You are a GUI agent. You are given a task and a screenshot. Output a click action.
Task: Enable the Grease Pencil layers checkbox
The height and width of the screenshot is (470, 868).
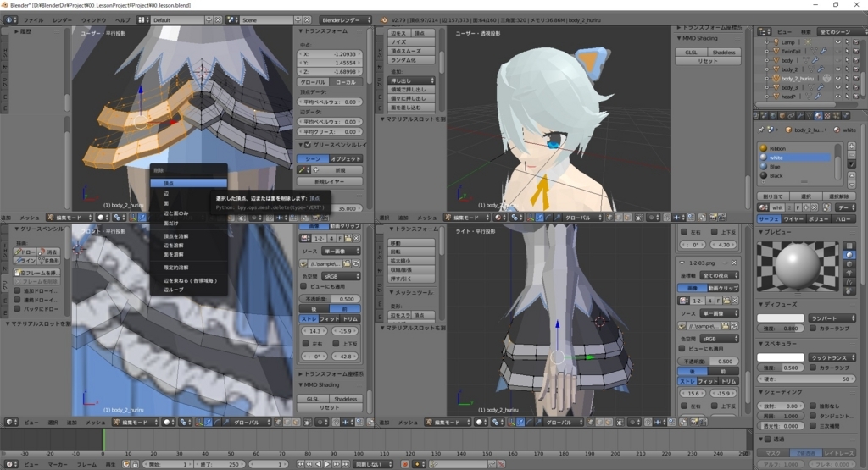point(308,145)
